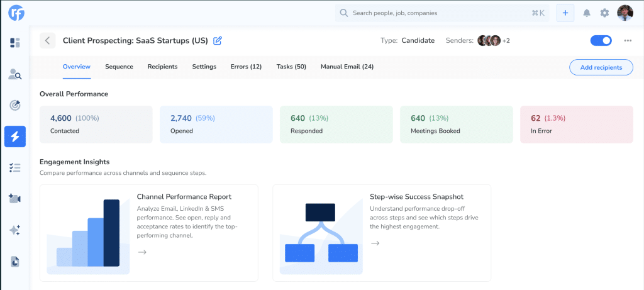Viewport: 644px width, 290px height.
Task: Click the Channel Performance Report title
Action: (184, 197)
